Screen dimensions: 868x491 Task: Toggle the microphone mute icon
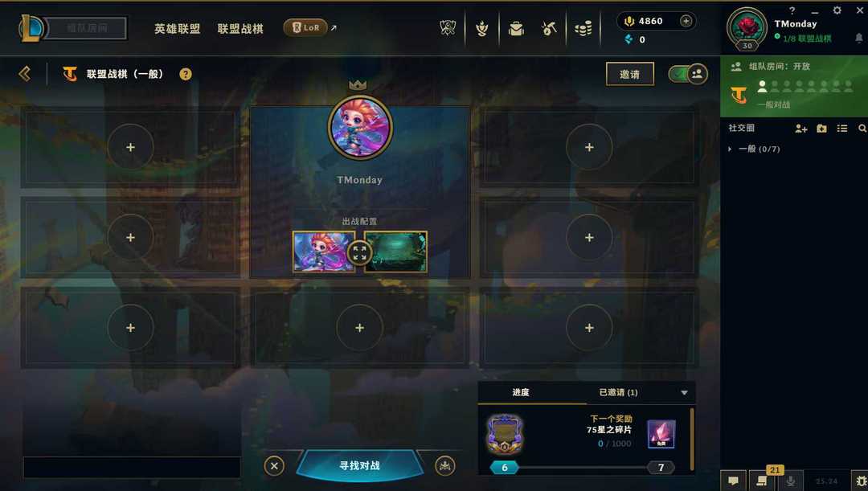791,481
